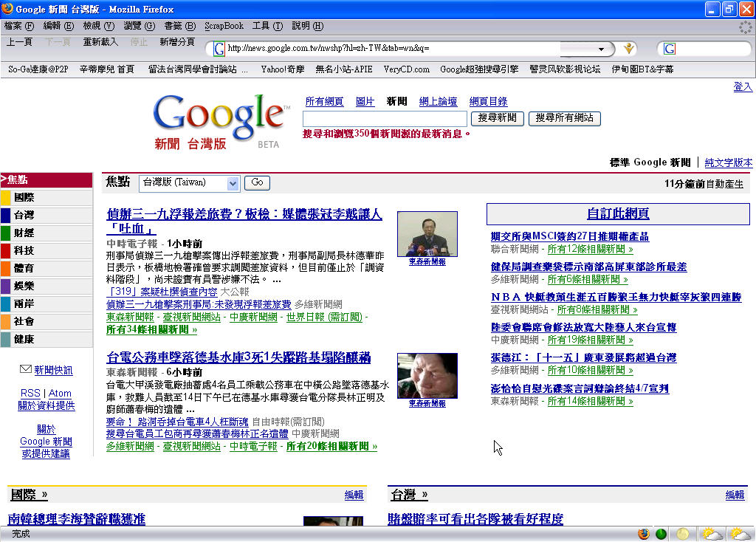Open the 工具 (T) tools menu
Image resolution: width=756 pixels, height=542 pixels.
[267, 26]
